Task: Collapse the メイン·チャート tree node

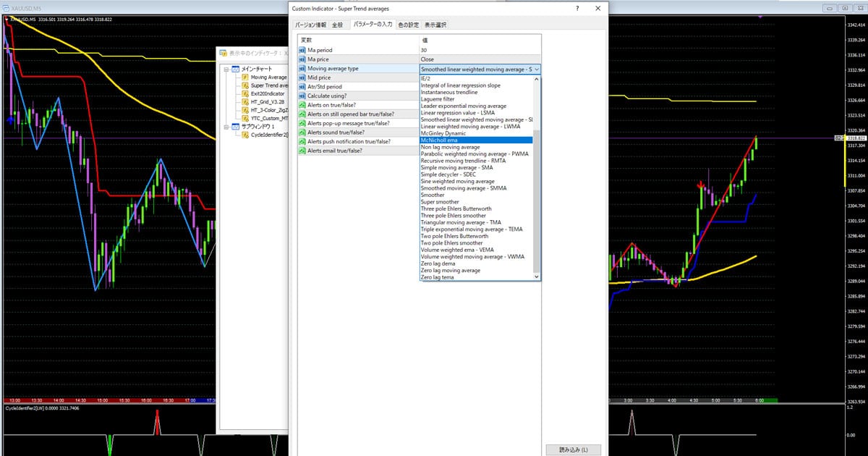Action: pyautogui.click(x=226, y=69)
